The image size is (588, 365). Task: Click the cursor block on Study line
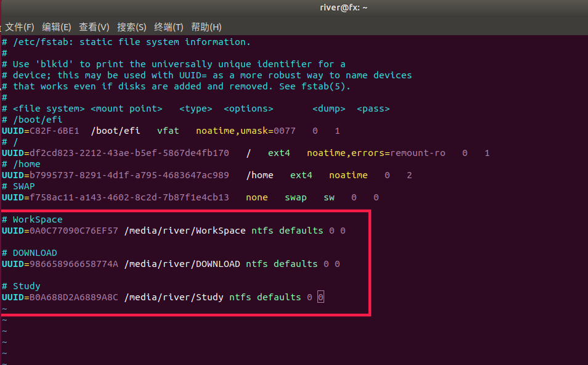click(321, 297)
